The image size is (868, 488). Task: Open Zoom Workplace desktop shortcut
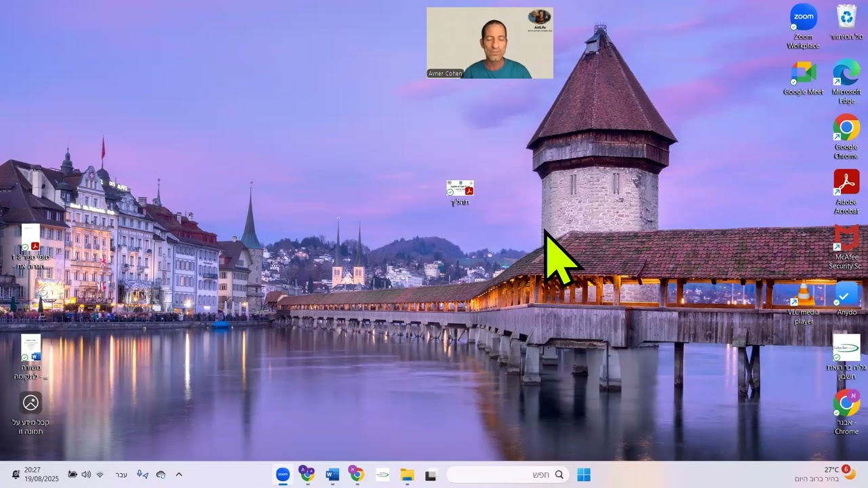tap(803, 26)
